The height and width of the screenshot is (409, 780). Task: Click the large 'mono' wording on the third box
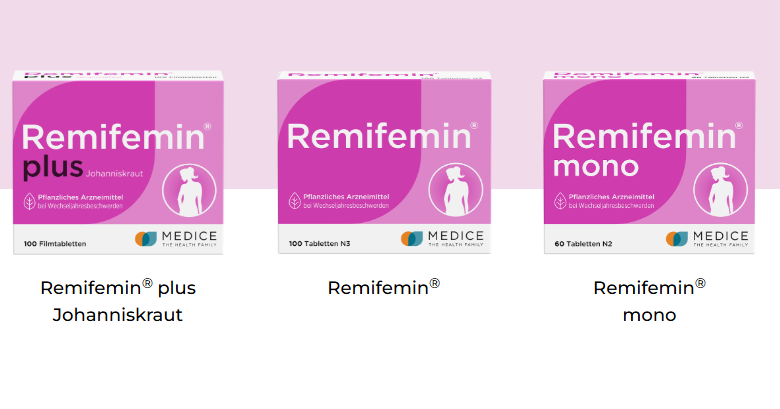click(596, 167)
